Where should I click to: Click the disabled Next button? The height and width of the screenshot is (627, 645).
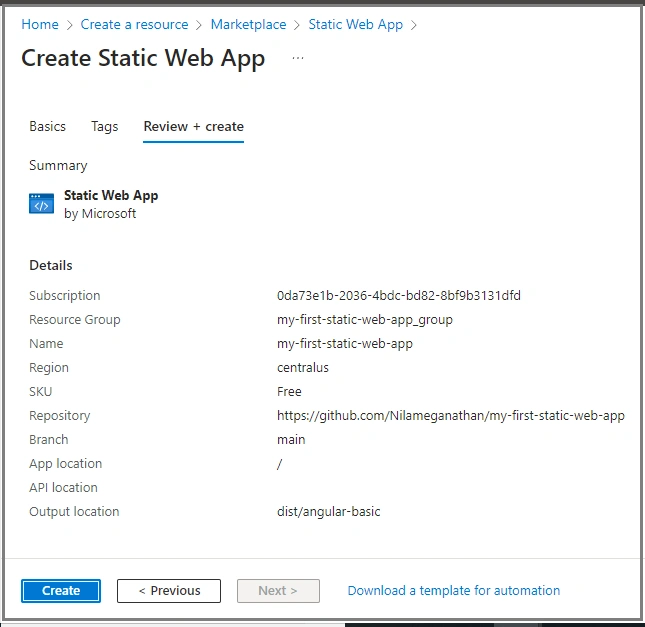(278, 591)
